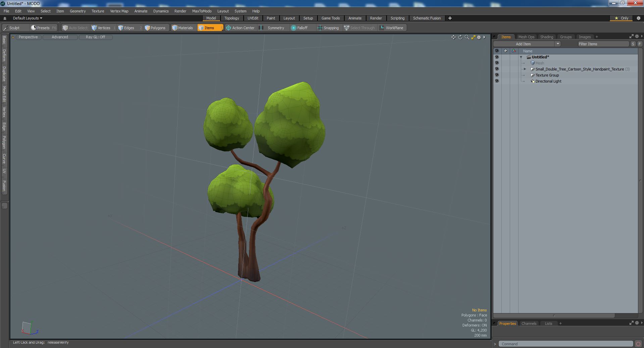Click the viewport pan (move) icon
644x348 pixels.
pos(453,37)
